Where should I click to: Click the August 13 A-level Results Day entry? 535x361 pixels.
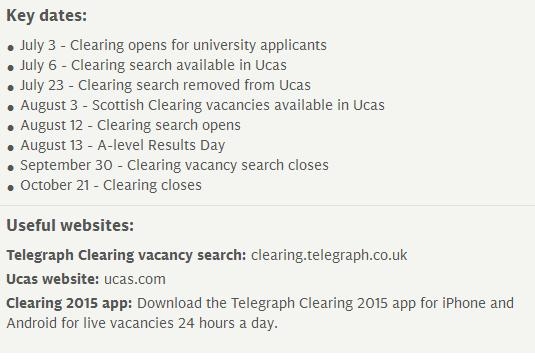(x=122, y=145)
